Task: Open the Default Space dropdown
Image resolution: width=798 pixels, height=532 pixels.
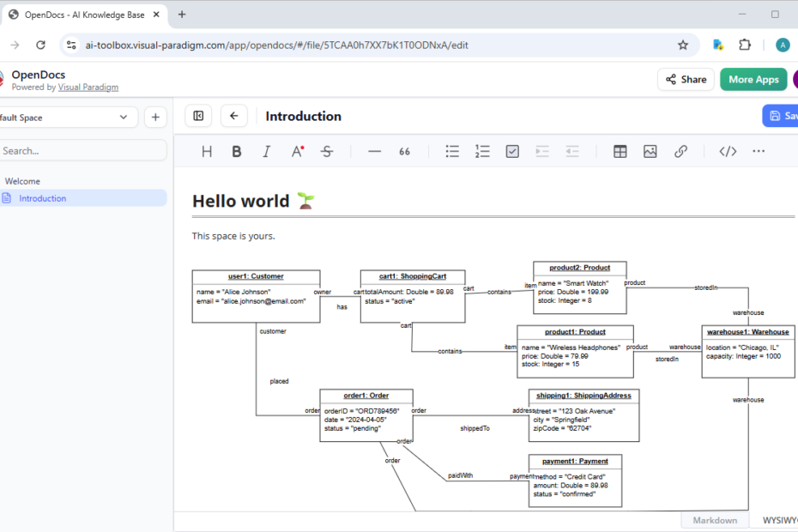Action: 69,116
